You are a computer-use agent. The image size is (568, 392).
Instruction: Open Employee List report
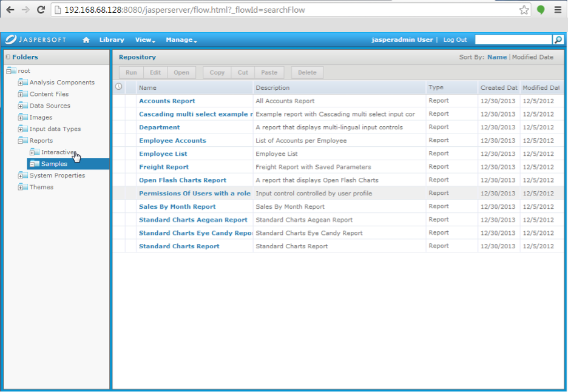click(x=163, y=154)
